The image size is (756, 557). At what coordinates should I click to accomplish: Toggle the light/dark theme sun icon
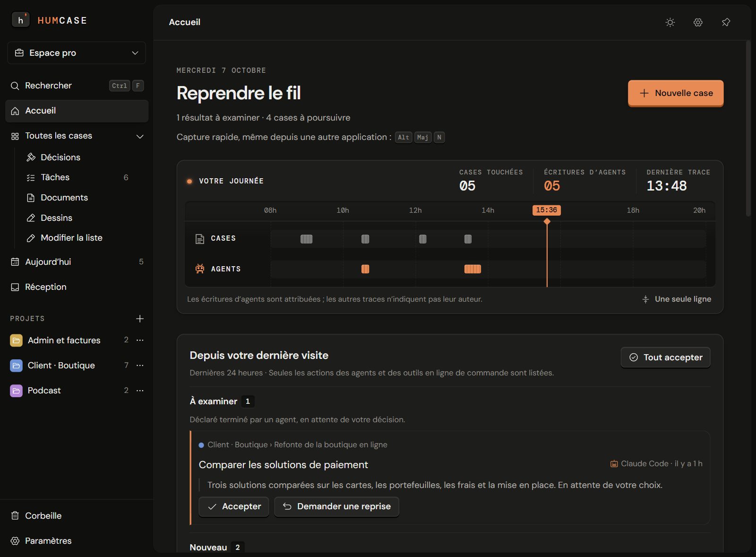(x=670, y=22)
